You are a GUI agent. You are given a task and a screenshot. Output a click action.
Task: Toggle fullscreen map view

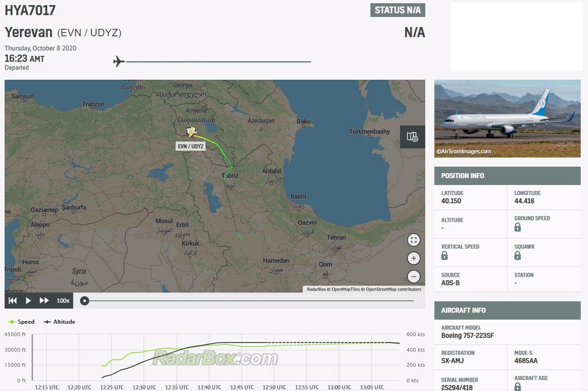(x=413, y=240)
